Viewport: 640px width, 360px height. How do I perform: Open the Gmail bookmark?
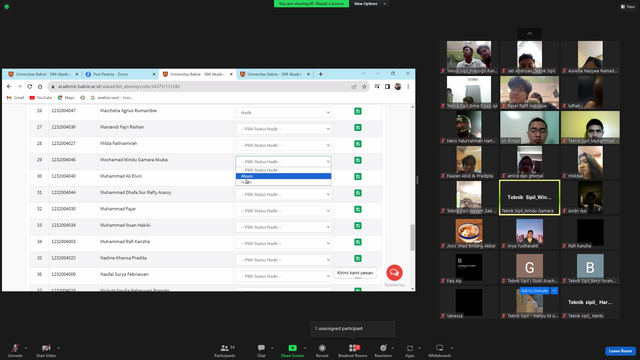click(x=16, y=98)
